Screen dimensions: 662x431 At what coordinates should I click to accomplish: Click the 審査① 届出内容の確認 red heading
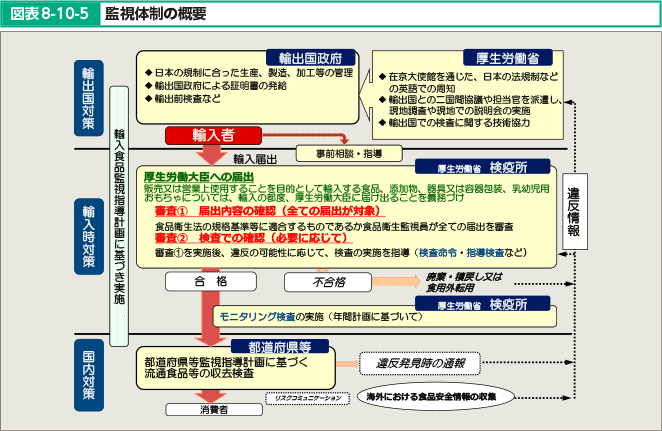point(257,212)
